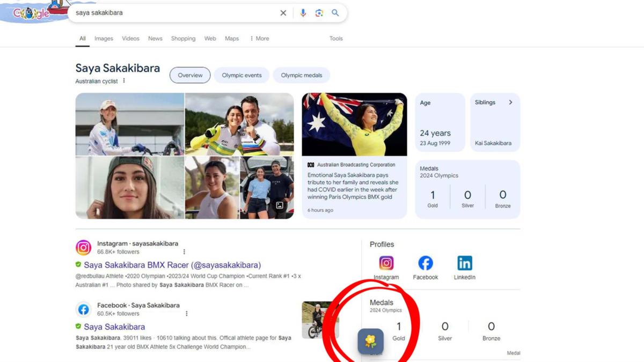Click the Profiles section heading

(x=382, y=244)
